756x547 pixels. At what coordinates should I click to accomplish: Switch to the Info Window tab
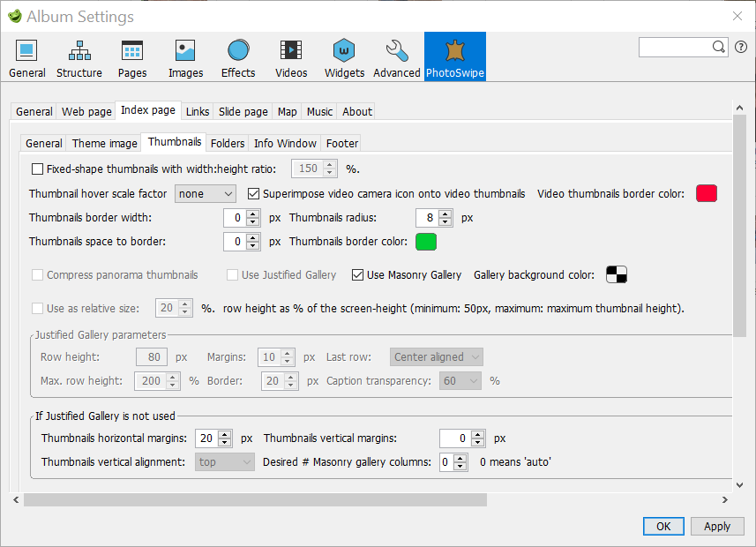(x=285, y=143)
